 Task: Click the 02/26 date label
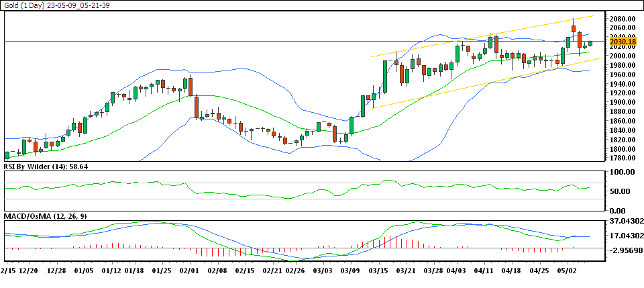pyautogui.click(x=294, y=272)
